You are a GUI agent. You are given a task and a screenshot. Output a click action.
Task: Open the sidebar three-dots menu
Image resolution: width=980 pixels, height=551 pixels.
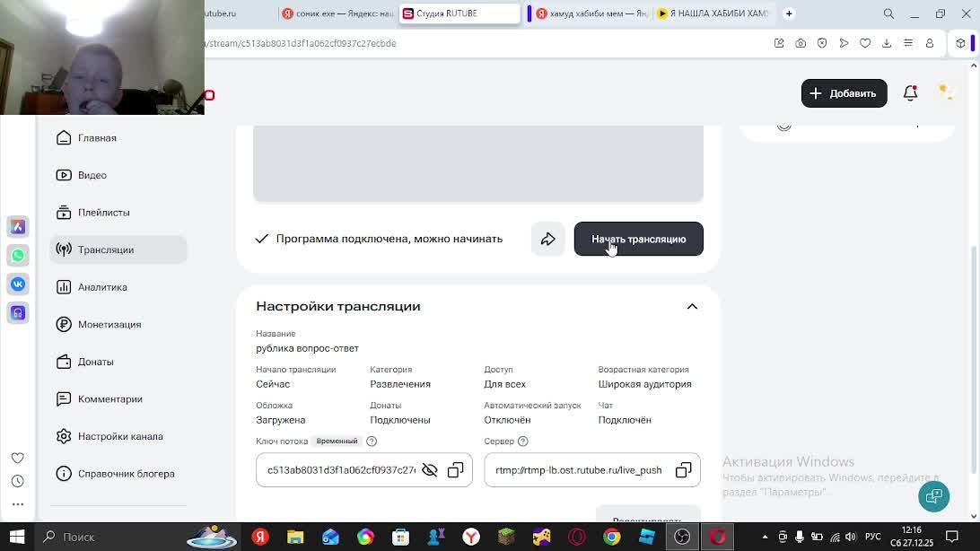(18, 504)
